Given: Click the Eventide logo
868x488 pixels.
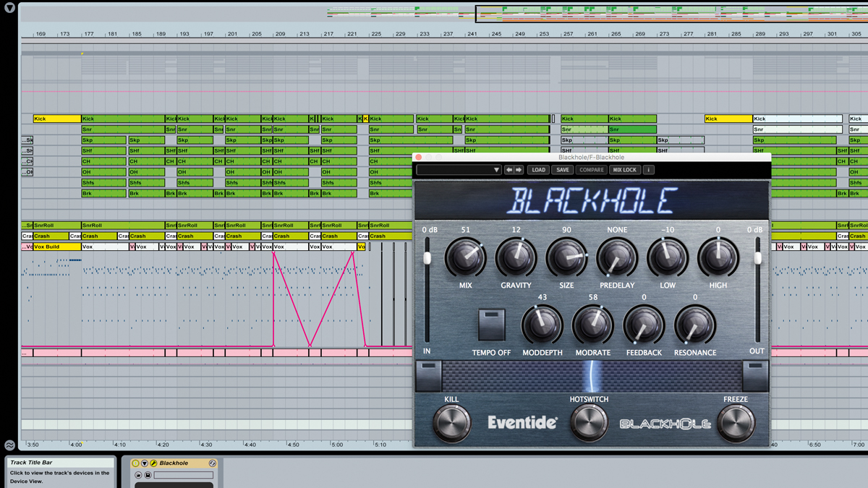Looking at the screenshot, I should point(522,423).
